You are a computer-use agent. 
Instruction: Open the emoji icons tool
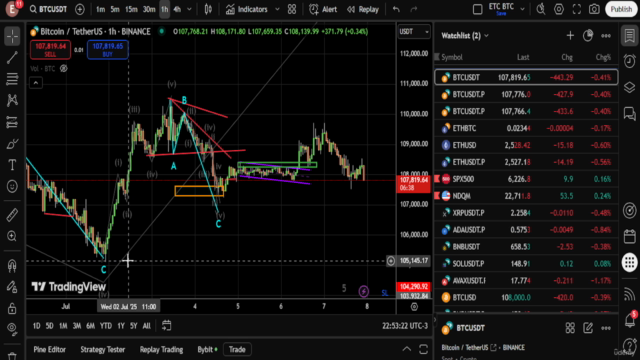click(12, 187)
